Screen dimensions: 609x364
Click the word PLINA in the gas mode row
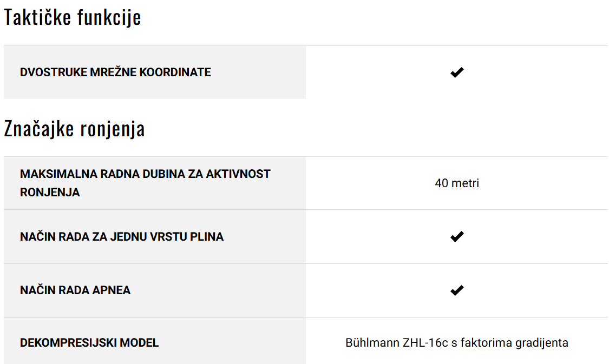click(x=207, y=237)
